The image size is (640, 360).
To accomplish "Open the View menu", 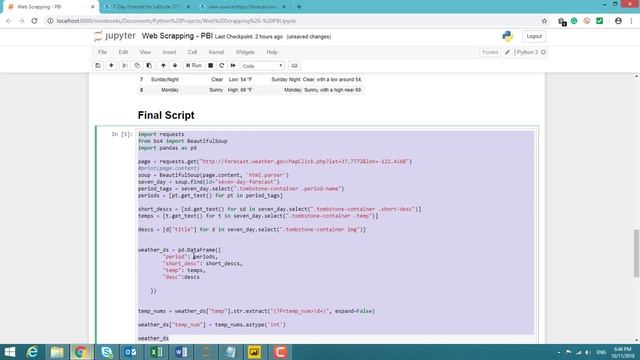I will [145, 52].
